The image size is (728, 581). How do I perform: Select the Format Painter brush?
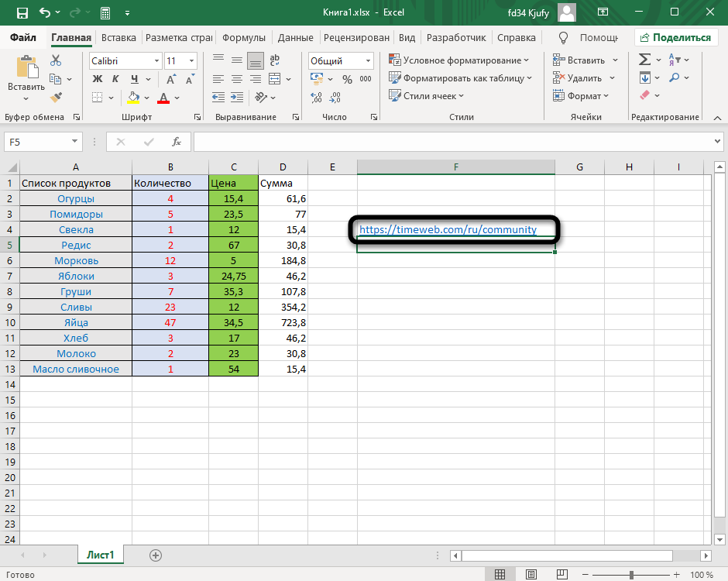pos(56,97)
